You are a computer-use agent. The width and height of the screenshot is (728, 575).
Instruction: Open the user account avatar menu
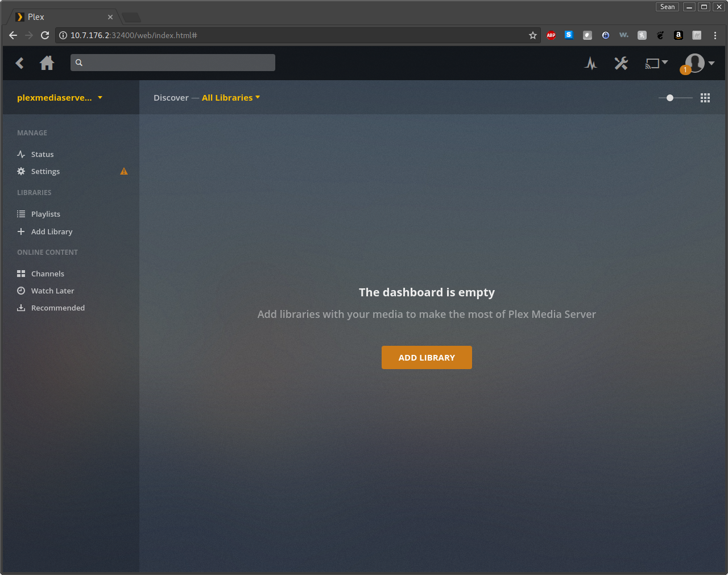(x=699, y=63)
